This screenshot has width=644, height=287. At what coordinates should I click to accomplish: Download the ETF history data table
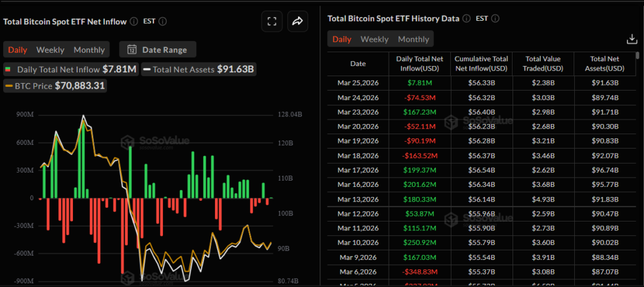632,39
